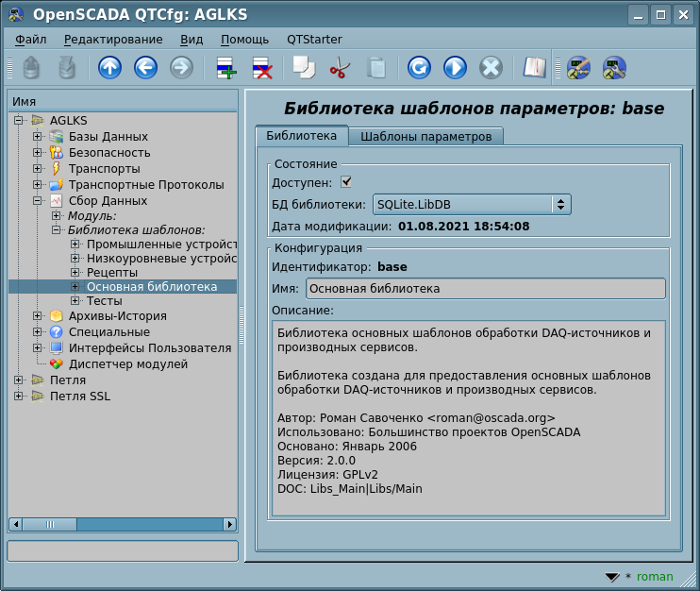
Task: Toggle the Доступен checkbox
Action: (x=346, y=182)
